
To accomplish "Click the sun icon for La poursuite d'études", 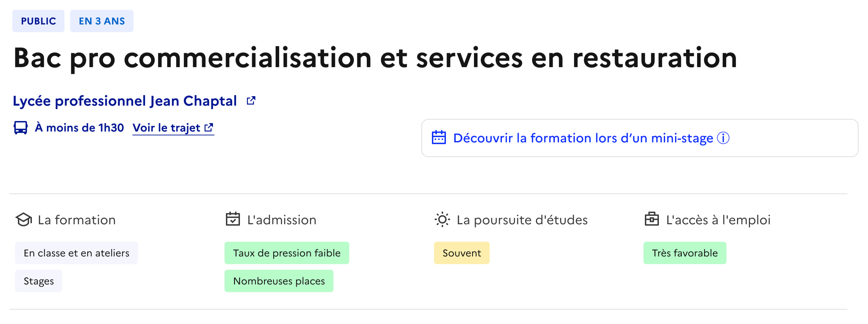I will tap(442, 220).
